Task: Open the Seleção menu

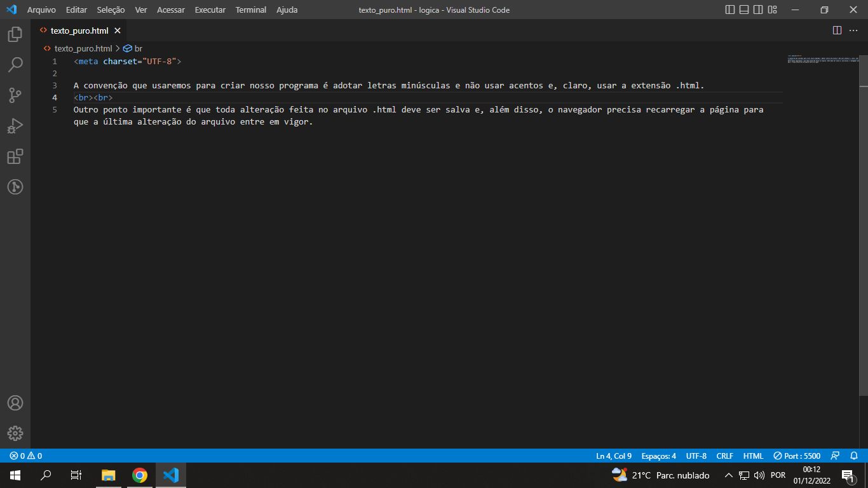Action: (111, 10)
